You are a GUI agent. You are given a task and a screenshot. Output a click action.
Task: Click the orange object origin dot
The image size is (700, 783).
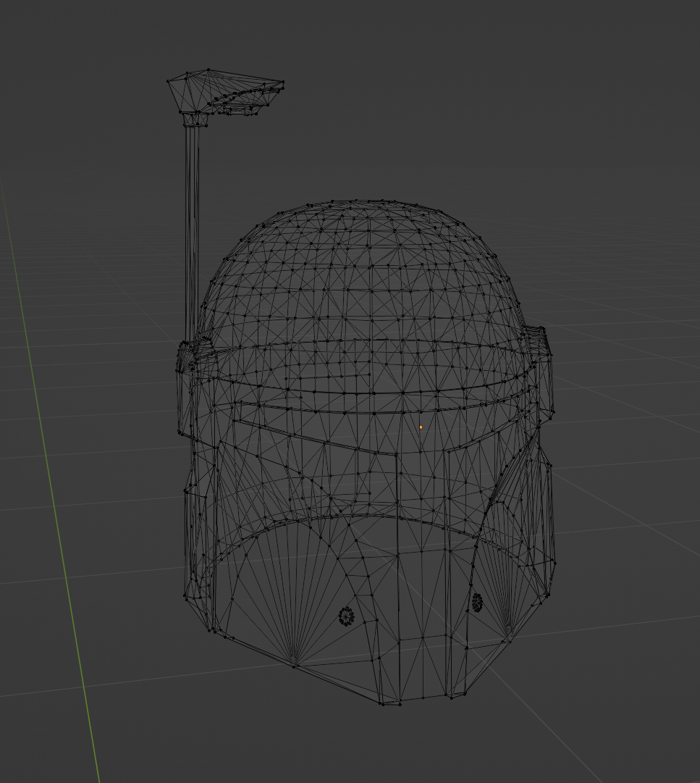[x=421, y=427]
